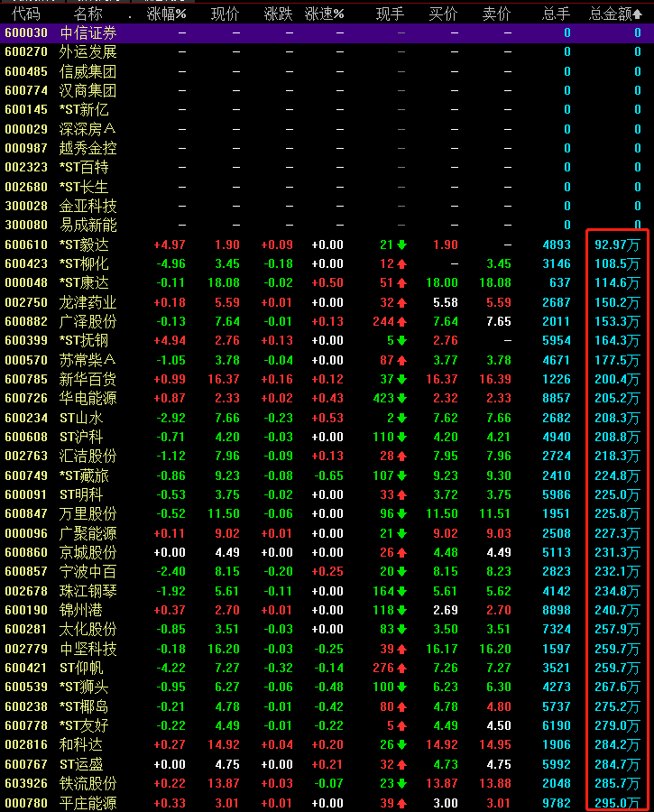Select stock ST明科
Viewport: 654px width, 812px height.
81,494
